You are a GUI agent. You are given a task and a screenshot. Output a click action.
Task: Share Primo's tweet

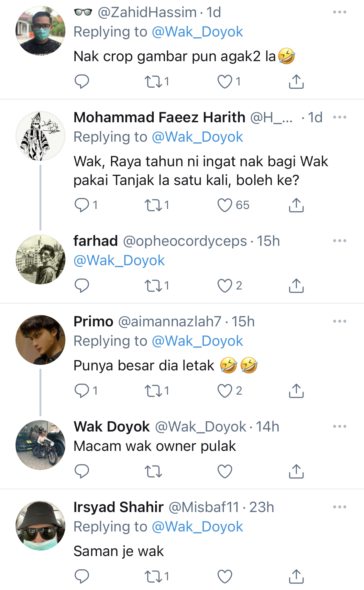(296, 391)
